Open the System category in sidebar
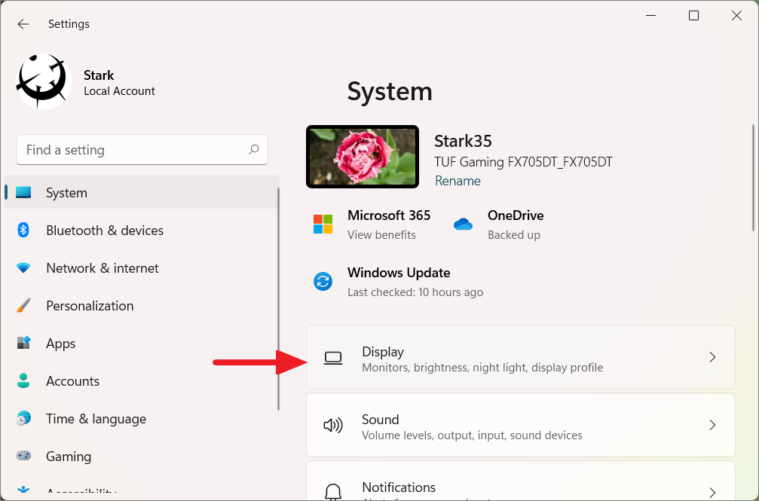This screenshot has width=759, height=501. click(x=142, y=193)
